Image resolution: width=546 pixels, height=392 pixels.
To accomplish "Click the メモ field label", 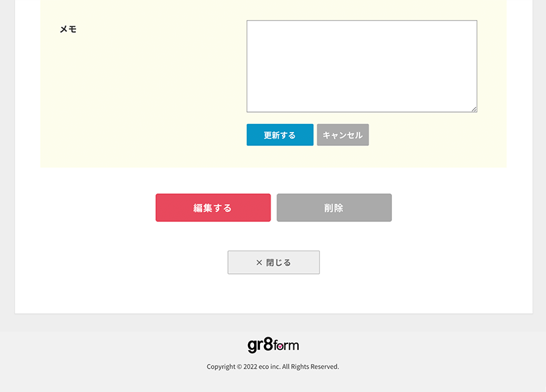I will pos(69,29).
